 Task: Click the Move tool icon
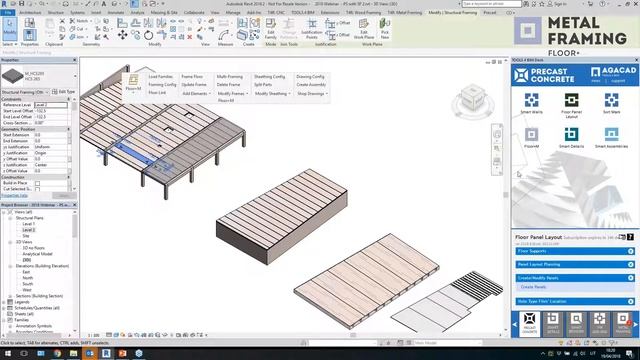click(122, 35)
